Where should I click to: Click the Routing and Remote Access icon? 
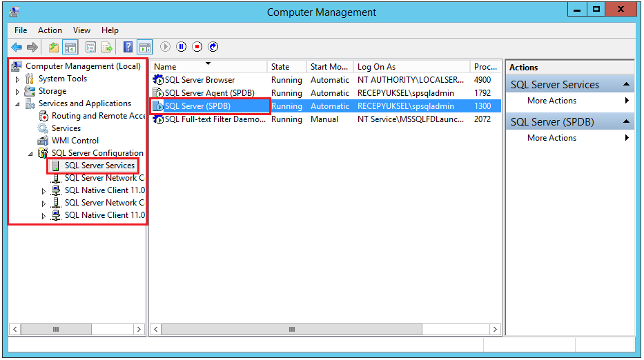pyautogui.click(x=43, y=116)
